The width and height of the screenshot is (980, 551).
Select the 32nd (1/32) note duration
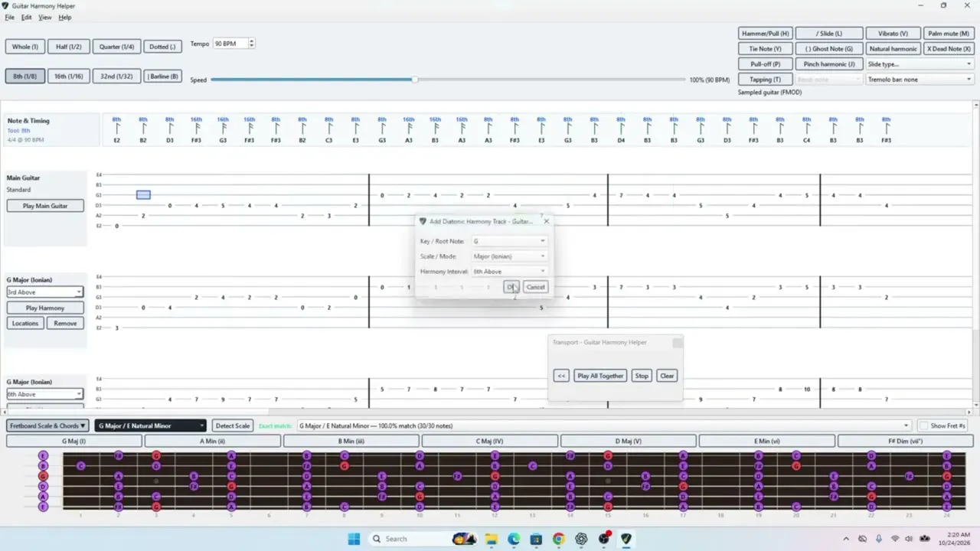(x=116, y=76)
